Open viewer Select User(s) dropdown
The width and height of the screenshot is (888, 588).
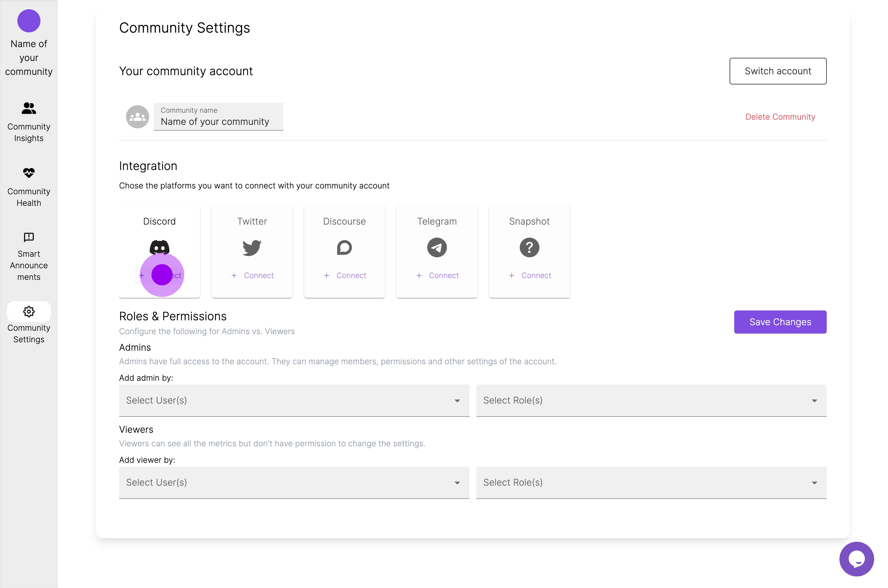click(x=294, y=482)
